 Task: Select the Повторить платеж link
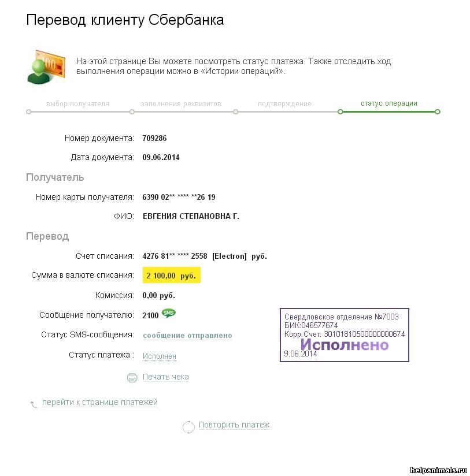point(234,425)
